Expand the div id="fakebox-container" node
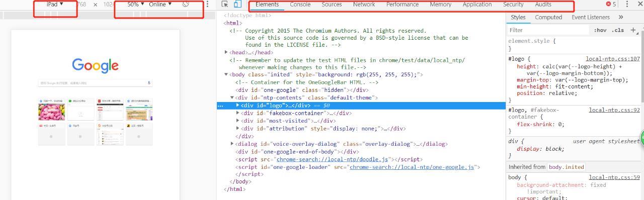This screenshot has width=644, height=200. pos(238,113)
